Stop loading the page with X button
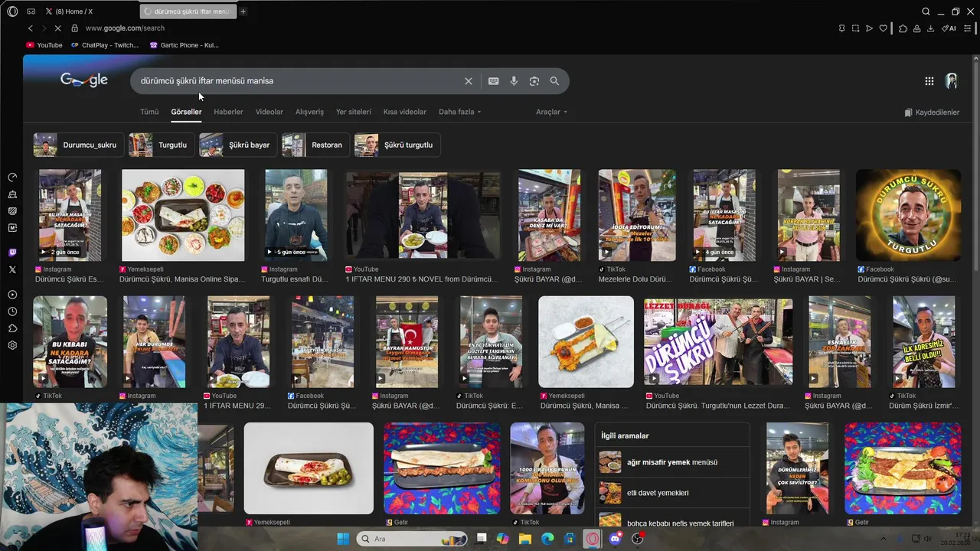980x551 pixels. pyautogui.click(x=57, y=28)
